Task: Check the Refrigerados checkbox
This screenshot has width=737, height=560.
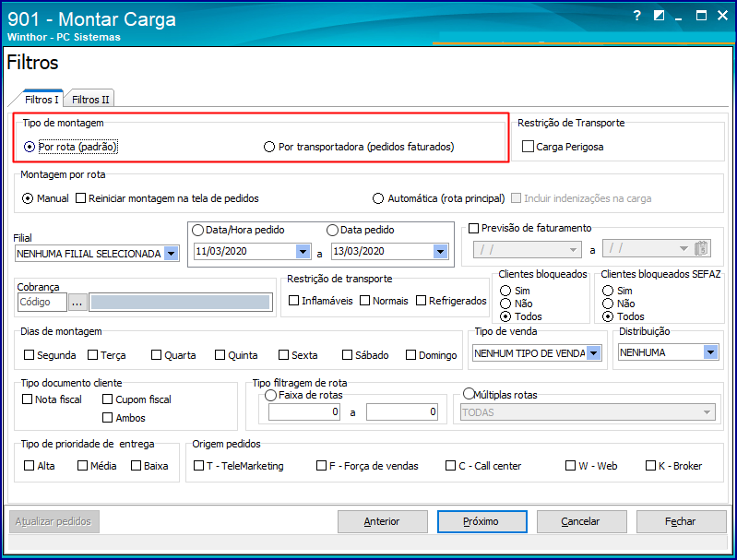Action: pyautogui.click(x=422, y=301)
